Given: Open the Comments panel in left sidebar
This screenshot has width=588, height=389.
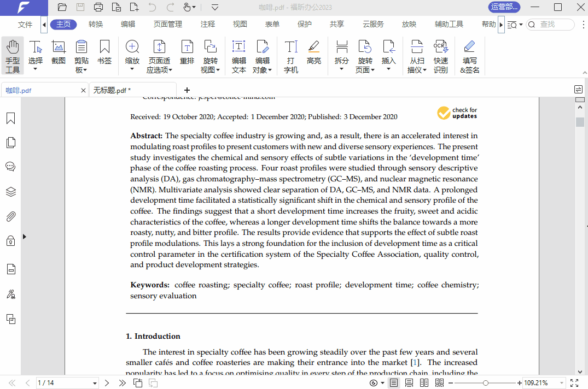Looking at the screenshot, I should tap(10, 167).
